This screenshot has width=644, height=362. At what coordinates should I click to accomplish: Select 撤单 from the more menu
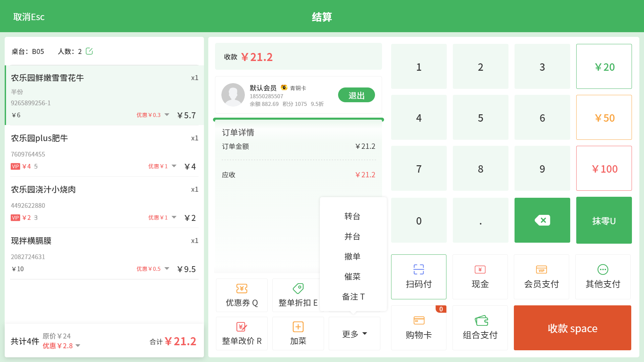coord(352,256)
